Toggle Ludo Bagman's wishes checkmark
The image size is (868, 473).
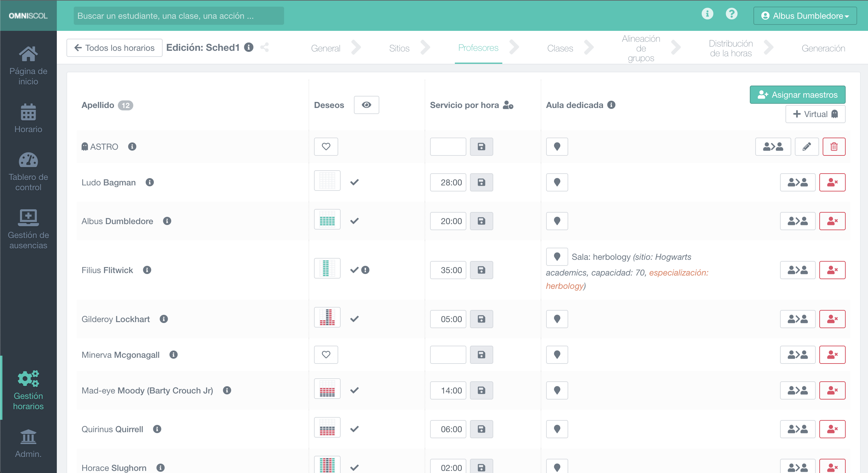[354, 182]
